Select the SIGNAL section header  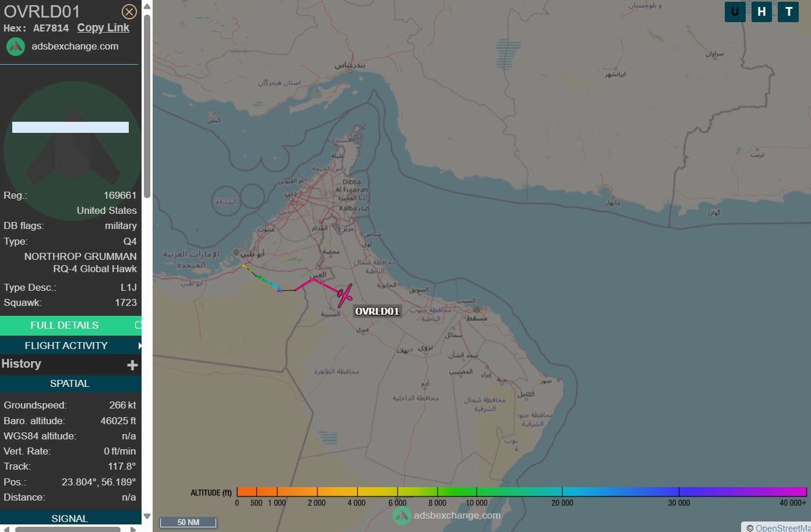(70, 518)
